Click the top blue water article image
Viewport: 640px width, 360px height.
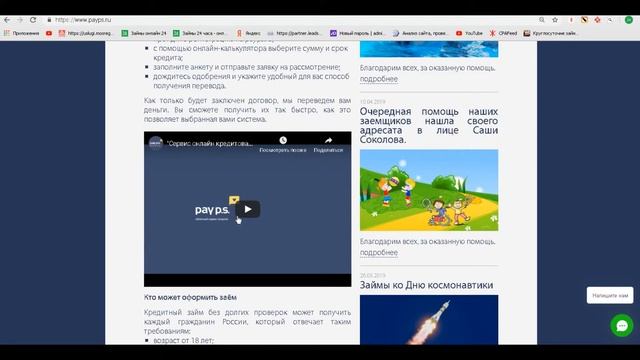coord(429,49)
